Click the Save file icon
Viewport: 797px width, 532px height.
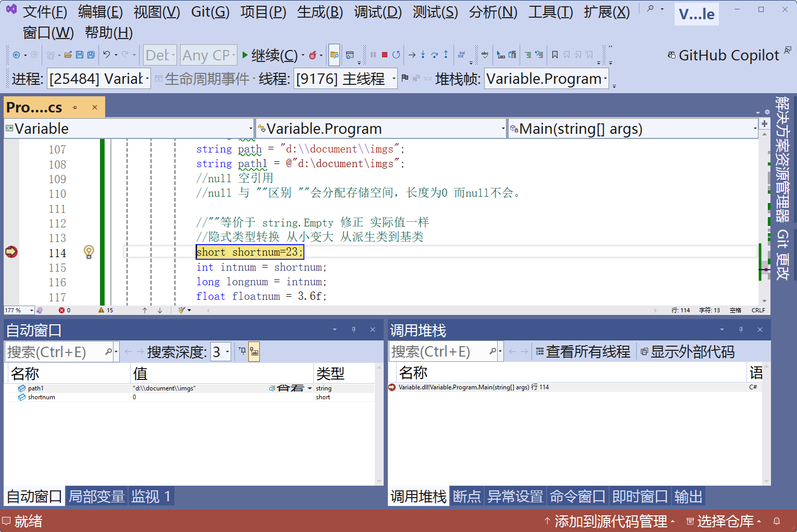coord(79,55)
